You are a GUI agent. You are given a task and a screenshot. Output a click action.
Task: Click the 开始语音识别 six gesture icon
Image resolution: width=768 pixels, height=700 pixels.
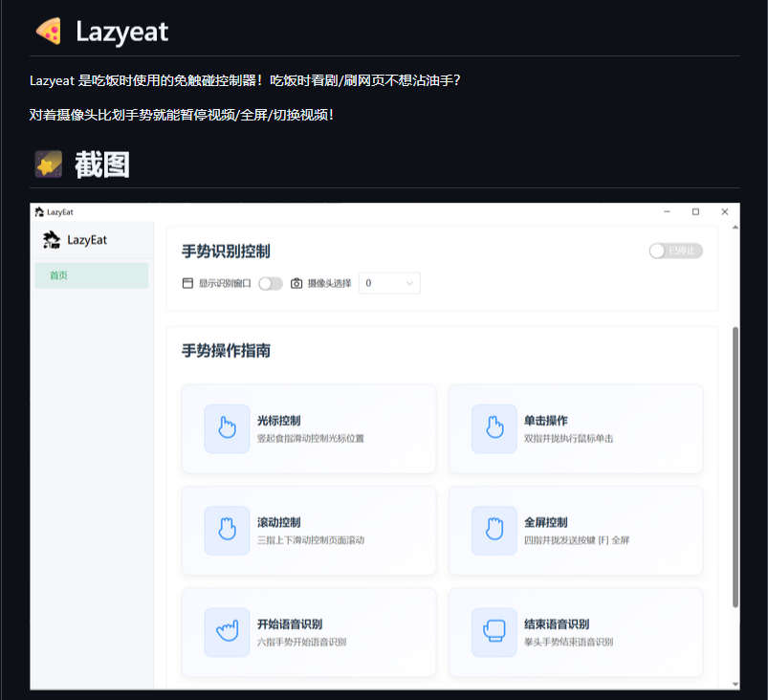point(228,632)
